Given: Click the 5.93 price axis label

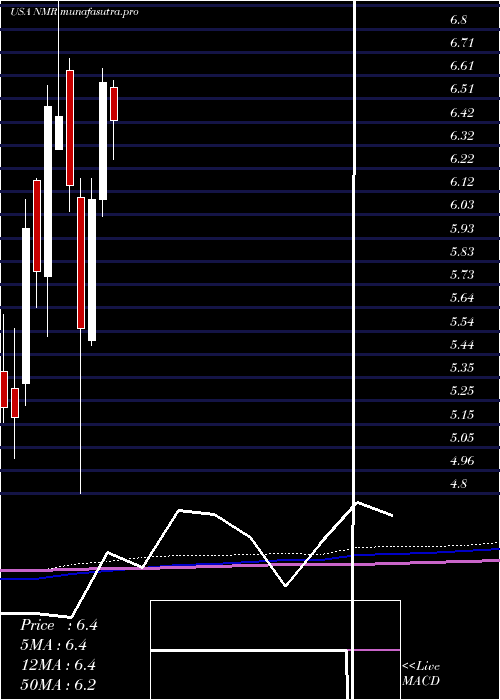Looking at the screenshot, I should [462, 229].
